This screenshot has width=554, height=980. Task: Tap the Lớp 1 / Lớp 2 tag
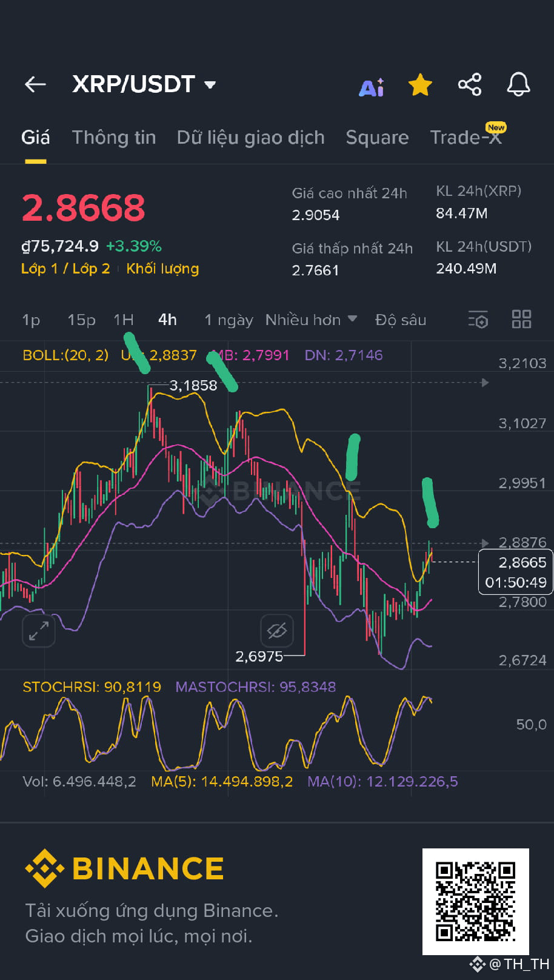(x=65, y=269)
